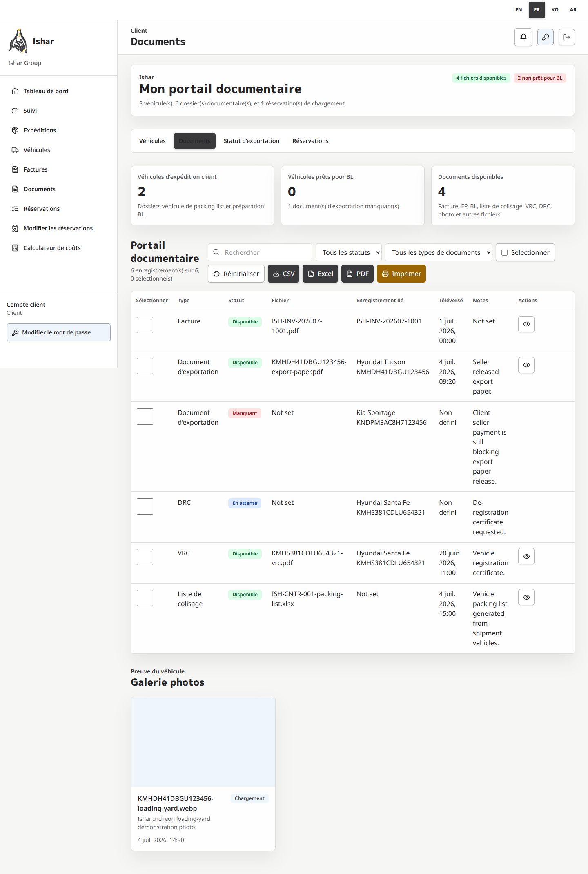
Task: Click the Véhicules d'expédition client card
Action: [x=203, y=196]
